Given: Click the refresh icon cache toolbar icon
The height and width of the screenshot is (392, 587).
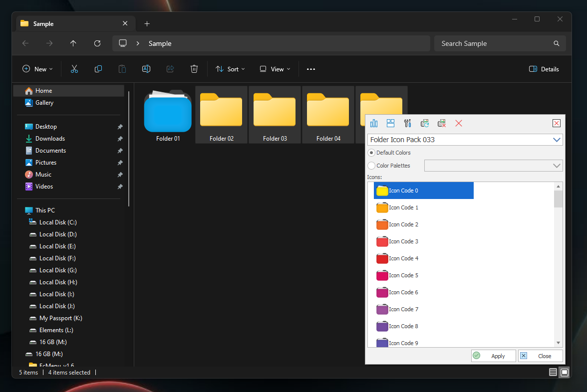Looking at the screenshot, I should coord(424,124).
